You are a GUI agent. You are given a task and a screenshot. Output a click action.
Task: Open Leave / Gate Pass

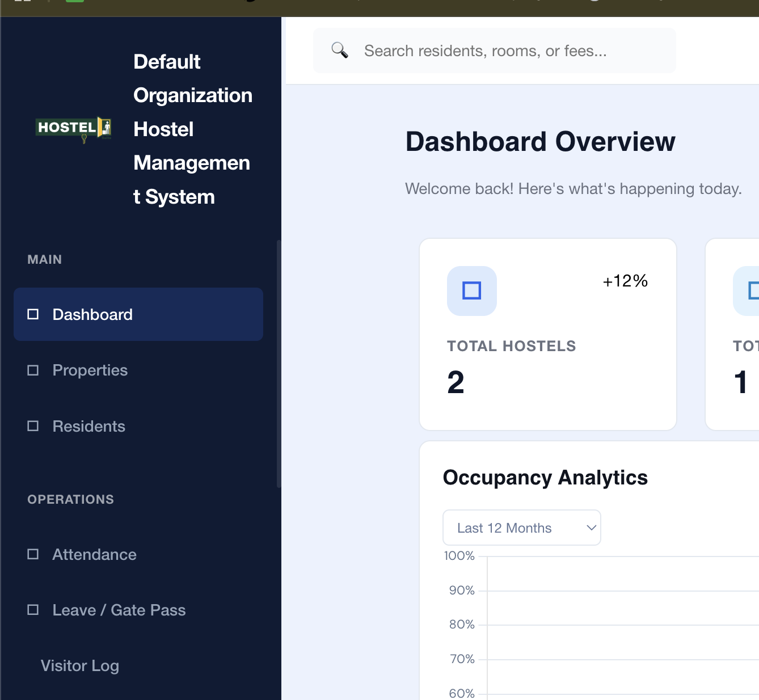coord(138,610)
